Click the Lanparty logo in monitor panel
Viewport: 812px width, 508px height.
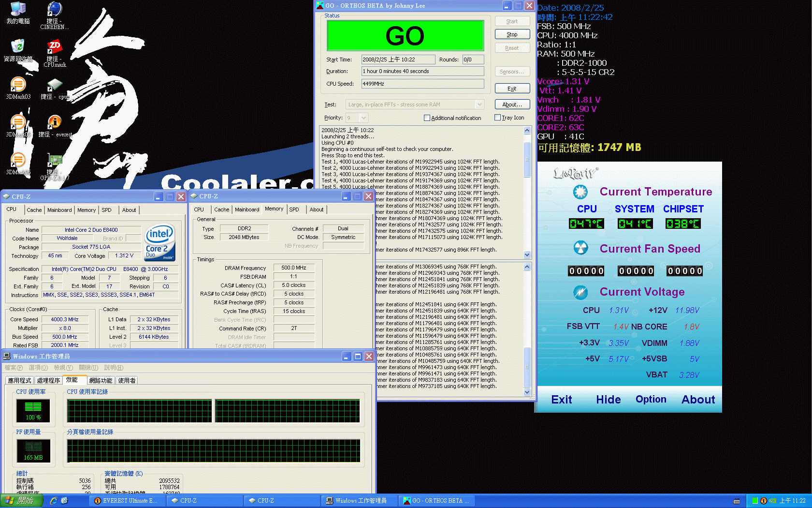[x=575, y=173]
